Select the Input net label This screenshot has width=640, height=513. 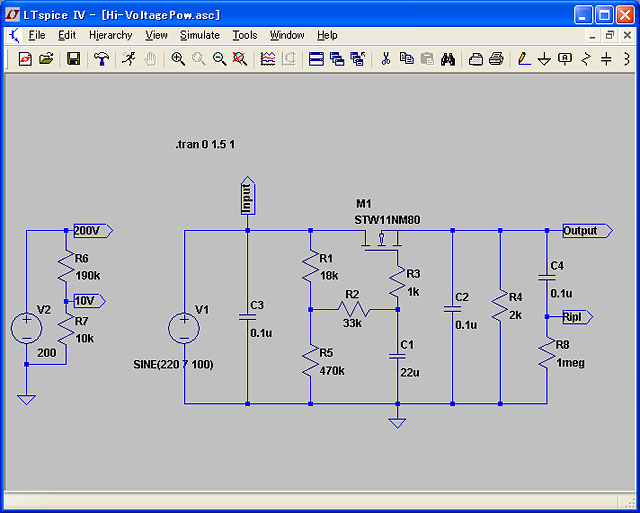(x=247, y=196)
